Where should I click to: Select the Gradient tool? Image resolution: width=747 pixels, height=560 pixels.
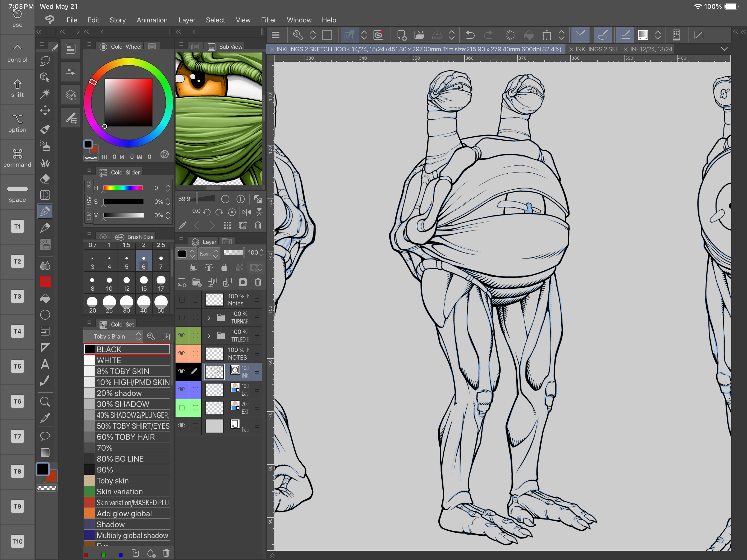(x=45, y=452)
